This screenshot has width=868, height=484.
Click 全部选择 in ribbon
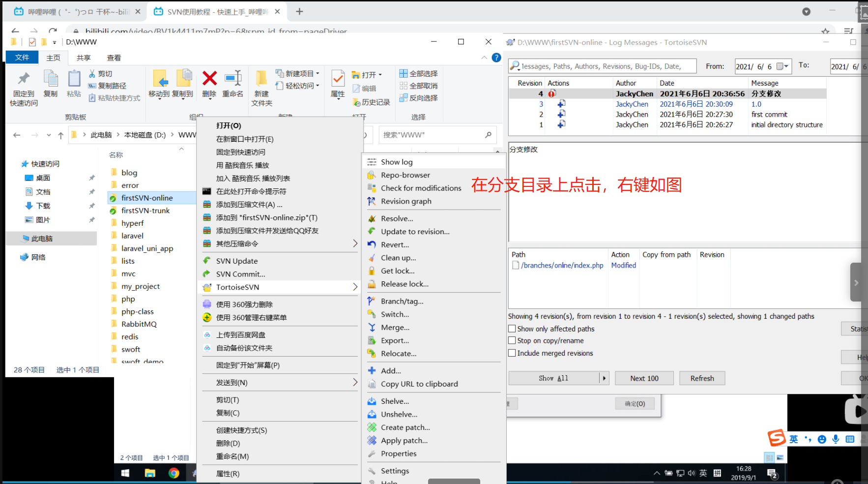point(418,73)
